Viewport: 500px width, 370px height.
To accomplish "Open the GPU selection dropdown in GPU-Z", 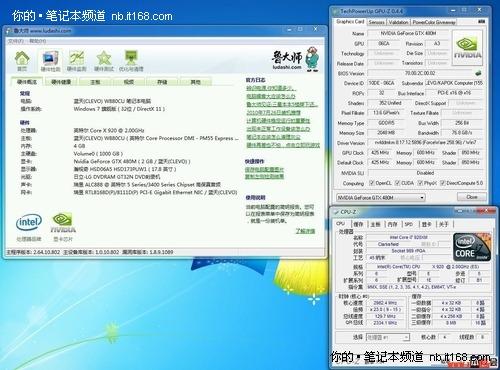I will (x=381, y=198).
